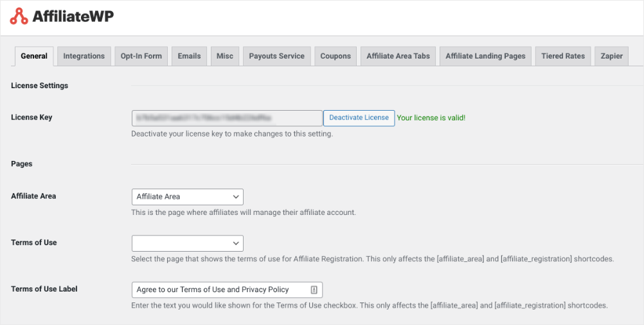Image resolution: width=644 pixels, height=325 pixels.
Task: Click the Pages section heading
Action: tap(22, 163)
